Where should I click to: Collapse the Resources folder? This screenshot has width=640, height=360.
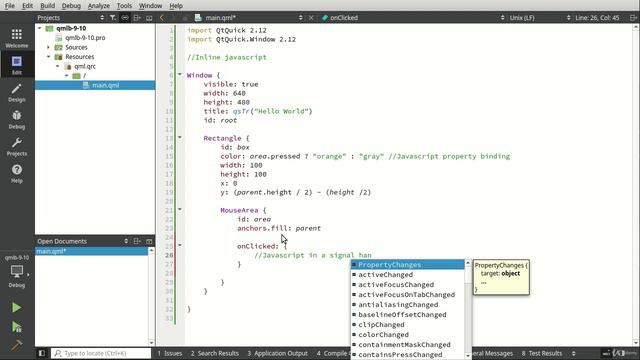click(49, 57)
